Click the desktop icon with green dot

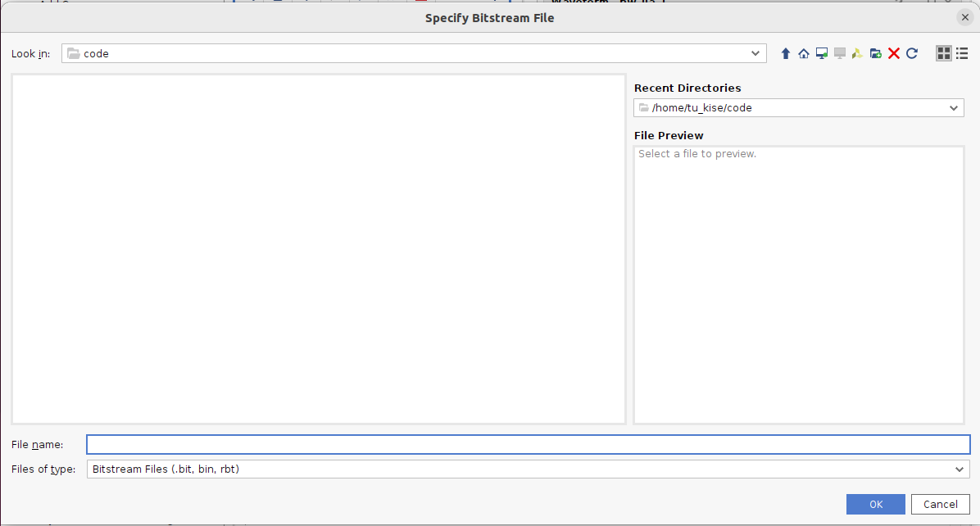822,53
